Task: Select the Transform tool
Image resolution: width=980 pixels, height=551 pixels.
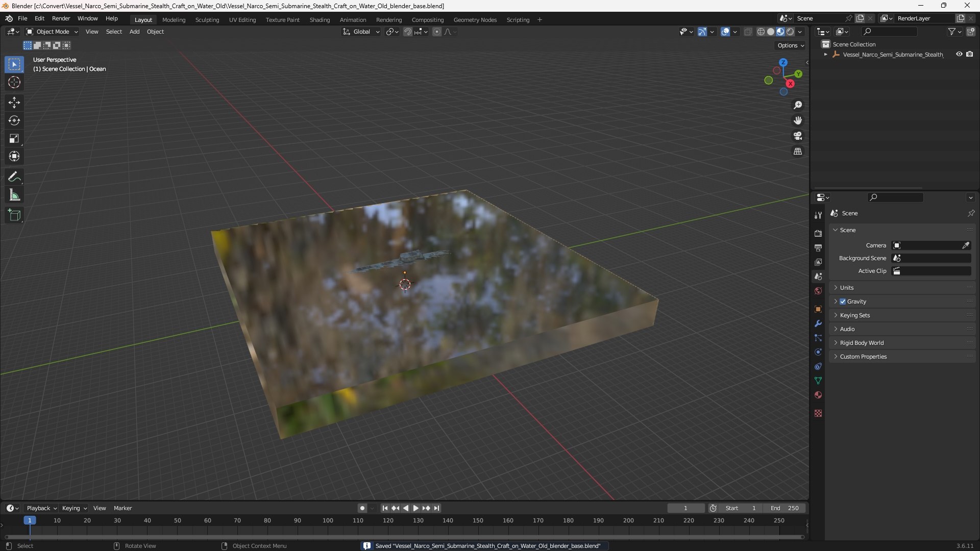Action: tap(14, 156)
